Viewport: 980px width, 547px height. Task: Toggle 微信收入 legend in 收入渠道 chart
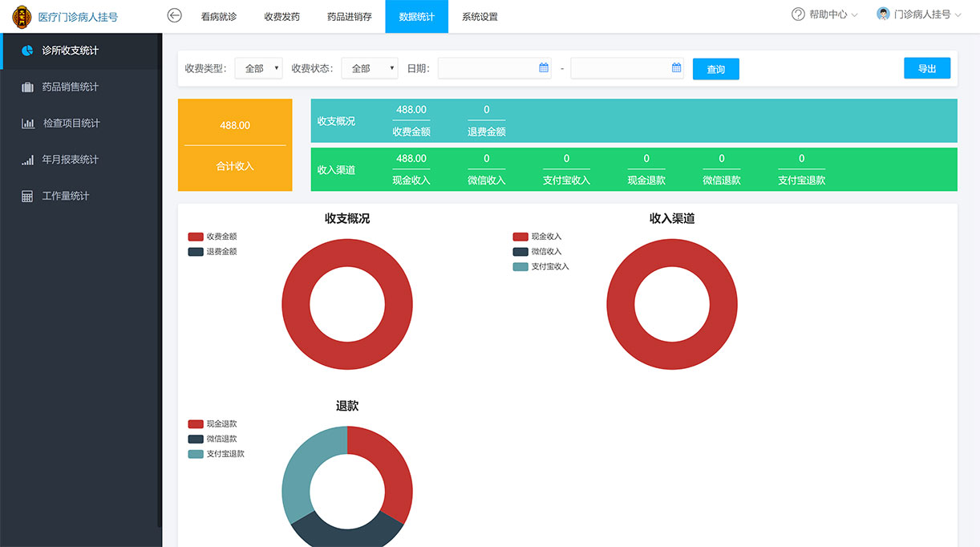(x=537, y=252)
